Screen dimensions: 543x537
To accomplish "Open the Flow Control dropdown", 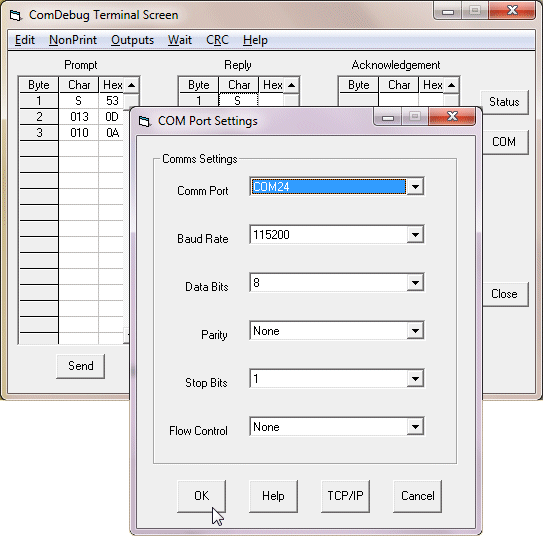I will pos(415,427).
